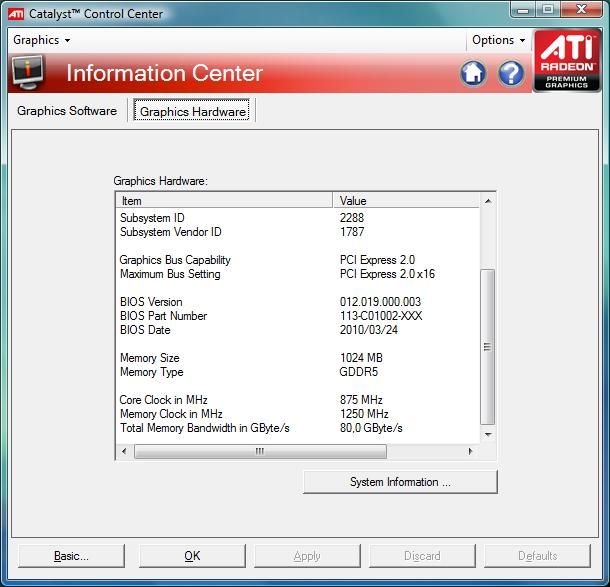Click the value 012.019.000.003
The image size is (610, 587).
coord(380,302)
